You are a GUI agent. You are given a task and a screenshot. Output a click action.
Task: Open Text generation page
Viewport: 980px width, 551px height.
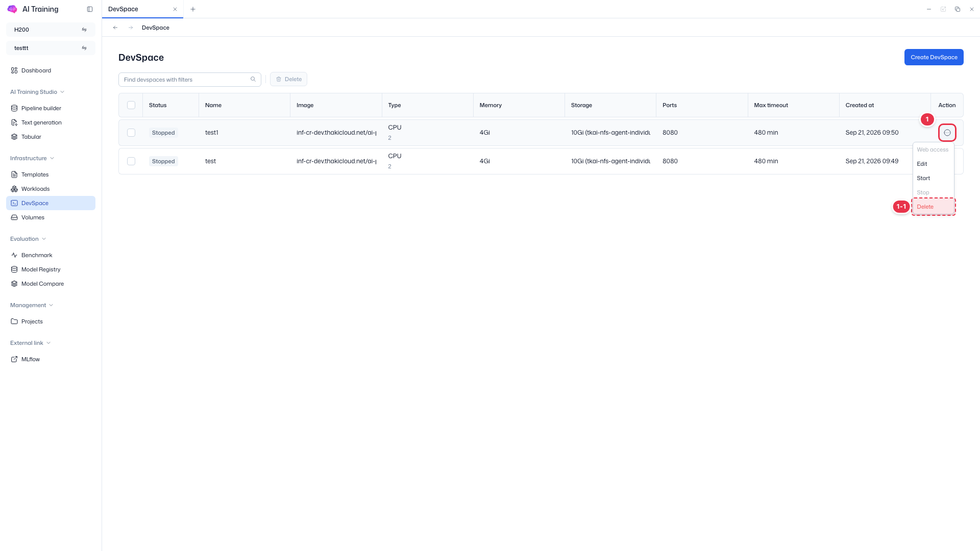tap(51, 122)
